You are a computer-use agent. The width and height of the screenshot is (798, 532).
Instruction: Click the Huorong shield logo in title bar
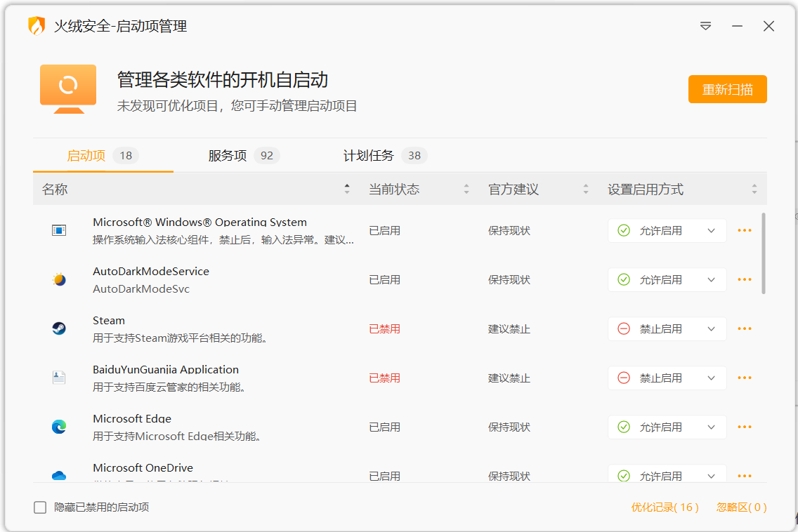tap(37, 26)
